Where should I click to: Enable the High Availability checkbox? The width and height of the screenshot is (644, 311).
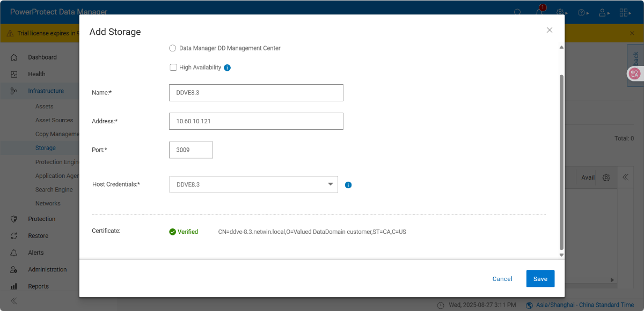pos(173,68)
